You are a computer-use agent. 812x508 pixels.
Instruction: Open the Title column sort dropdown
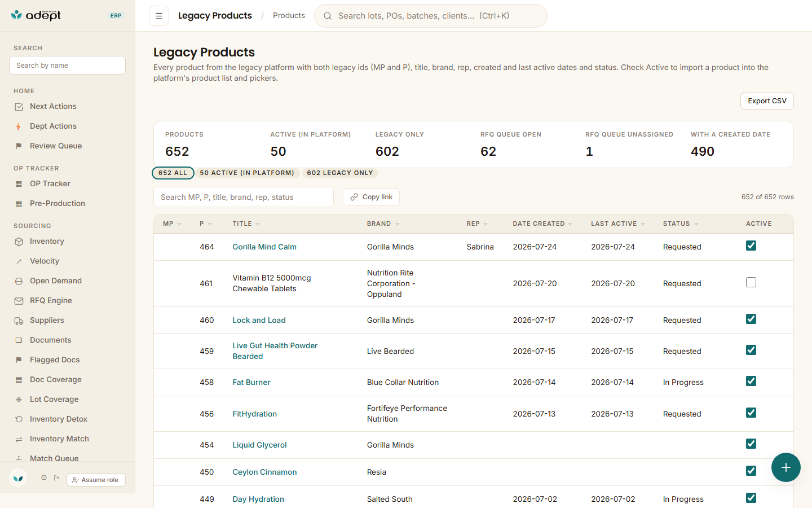click(258, 224)
